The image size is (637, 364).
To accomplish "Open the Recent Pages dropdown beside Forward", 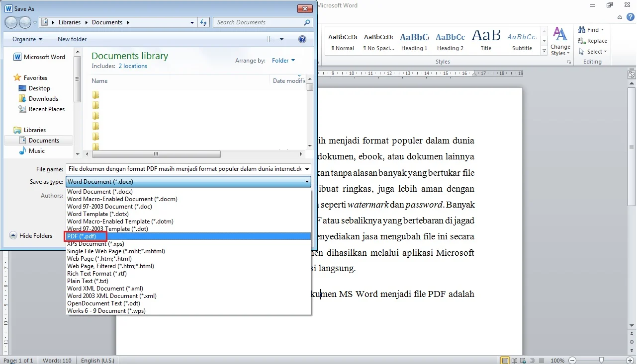I will (x=35, y=22).
